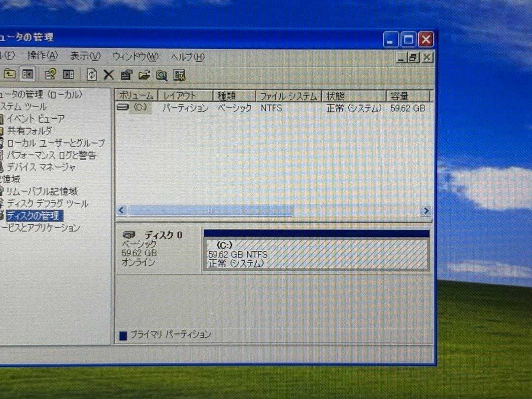Image resolution: width=532 pixels, height=399 pixels.
Task: Select the root コンピュータの管理 (ローカル) node
Action: coord(41,94)
